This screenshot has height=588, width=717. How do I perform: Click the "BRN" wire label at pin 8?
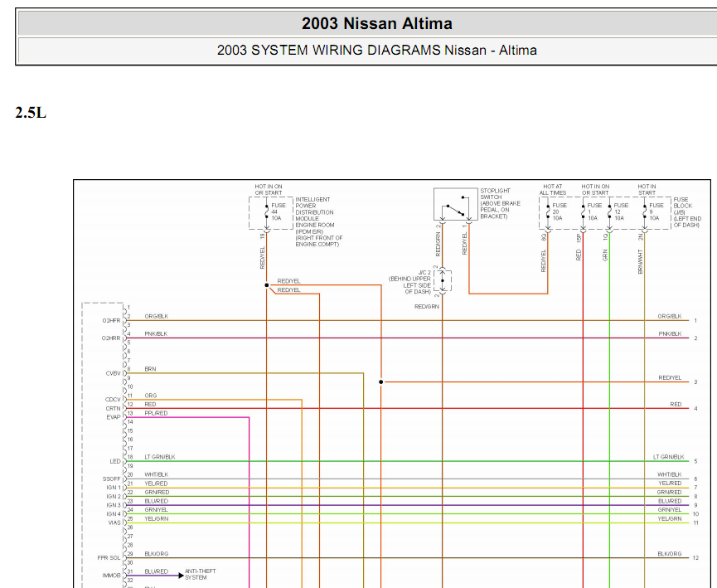click(x=150, y=369)
